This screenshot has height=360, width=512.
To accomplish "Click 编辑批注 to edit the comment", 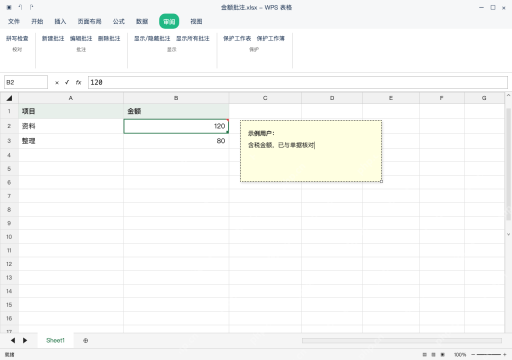I will coord(81,39).
